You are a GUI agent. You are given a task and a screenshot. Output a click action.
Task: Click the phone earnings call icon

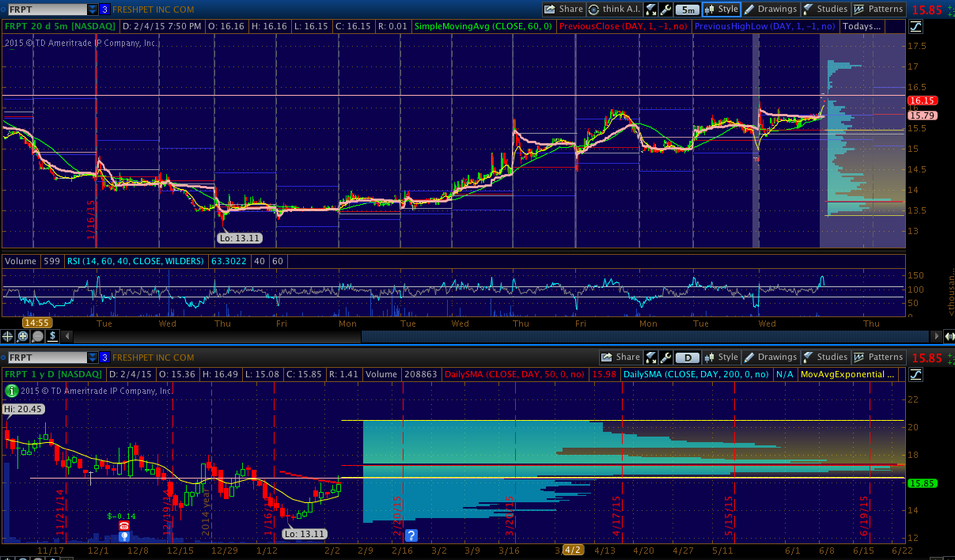pyautogui.click(x=124, y=526)
